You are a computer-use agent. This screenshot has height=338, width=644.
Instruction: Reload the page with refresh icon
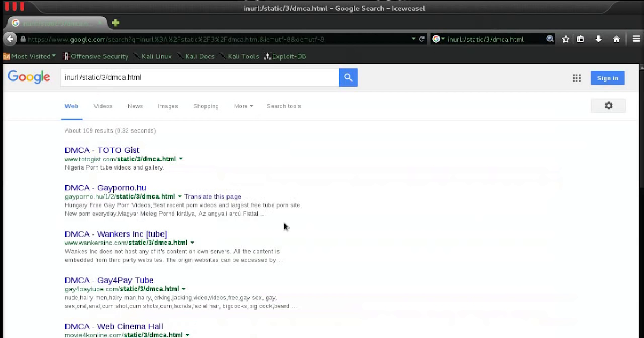click(x=422, y=39)
